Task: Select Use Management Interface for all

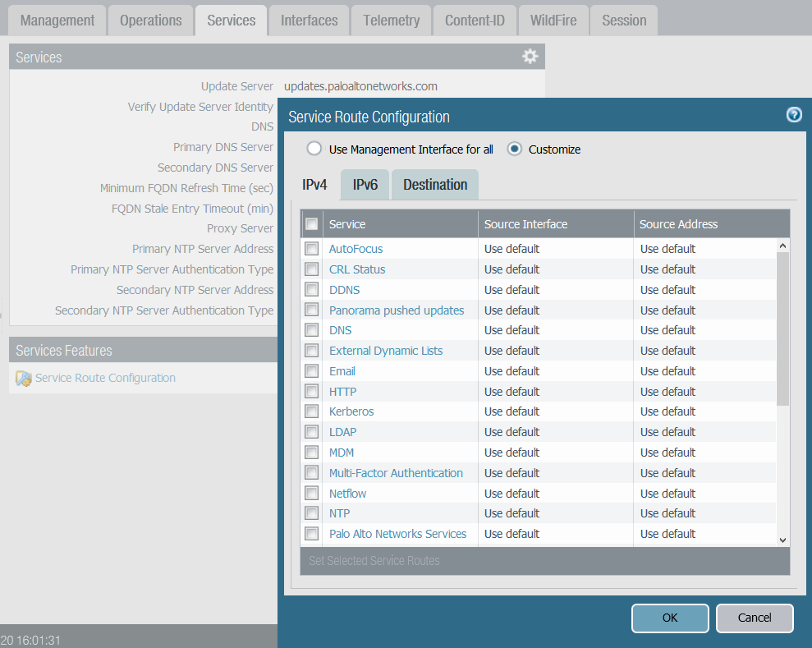Action: pos(314,149)
